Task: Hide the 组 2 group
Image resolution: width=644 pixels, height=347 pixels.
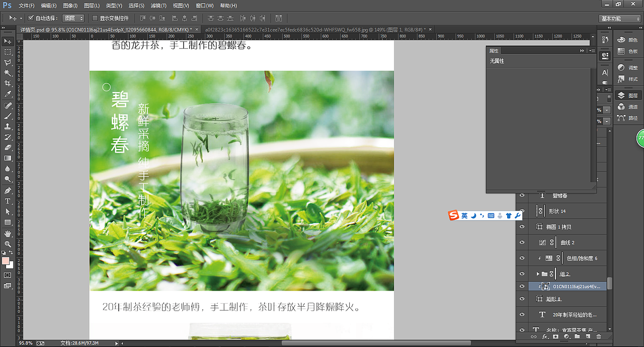Action: [x=522, y=273]
